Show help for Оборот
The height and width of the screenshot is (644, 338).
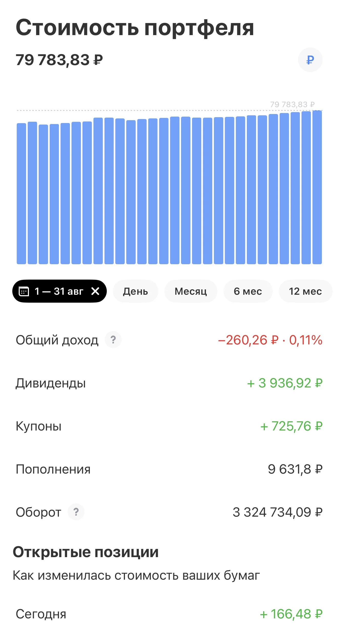point(76,512)
